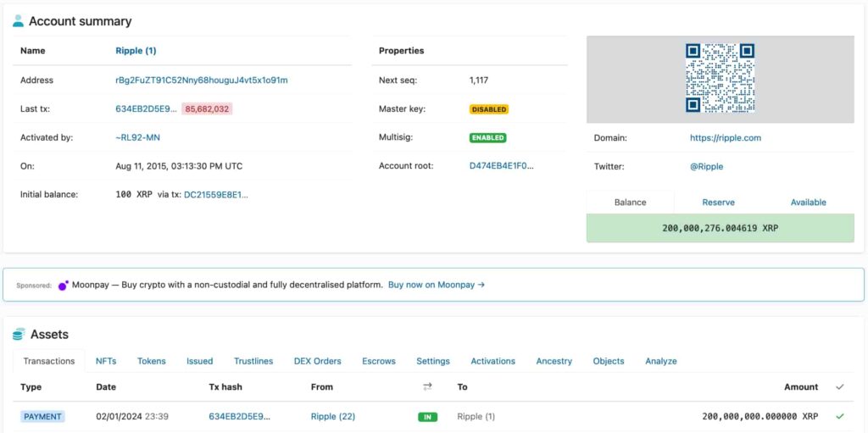Visit the https://ripple.com domain link
This screenshot has height=433, width=868.
pos(726,138)
